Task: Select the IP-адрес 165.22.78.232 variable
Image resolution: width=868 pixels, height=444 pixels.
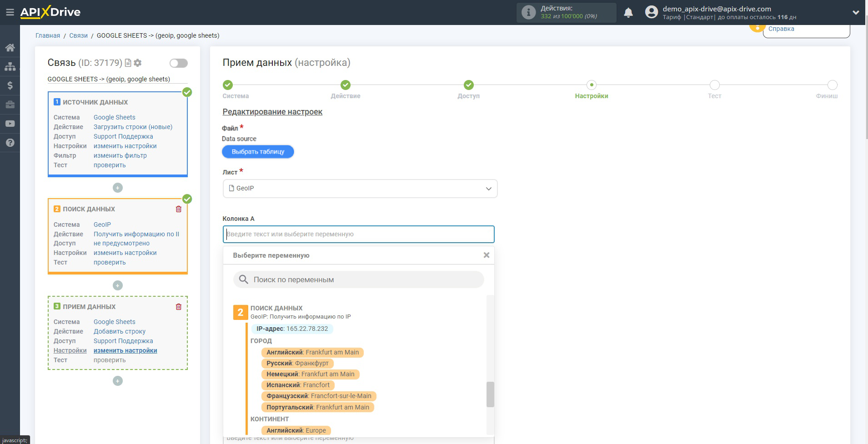Action: click(x=292, y=329)
